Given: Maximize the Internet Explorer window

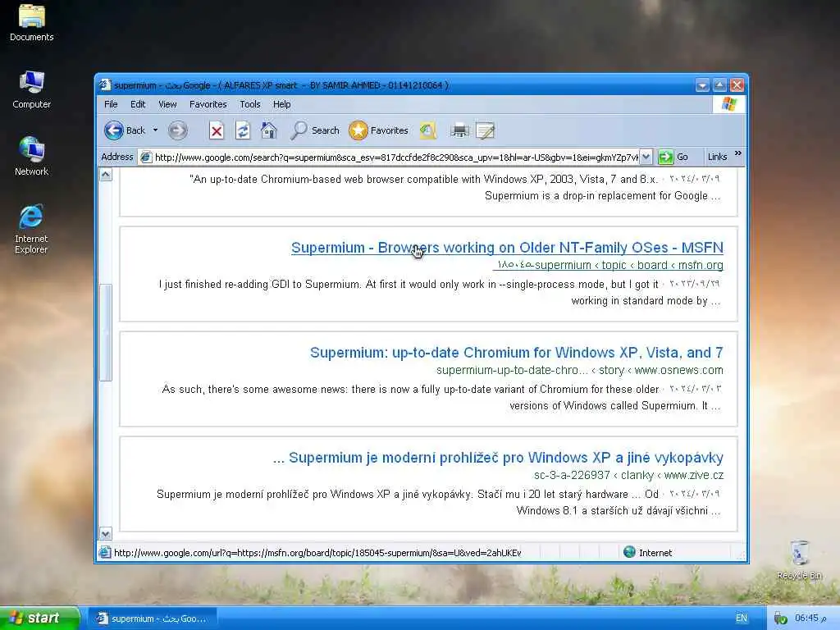Looking at the screenshot, I should (x=719, y=85).
